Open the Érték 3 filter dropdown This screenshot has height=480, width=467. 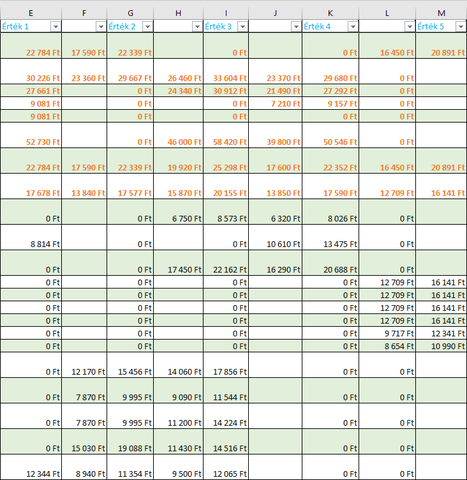click(x=243, y=26)
